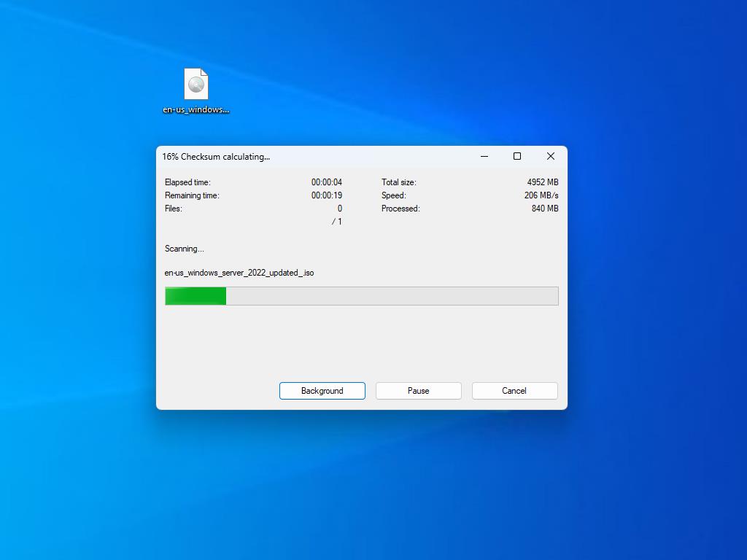Cancel the checksum calculation

(514, 391)
